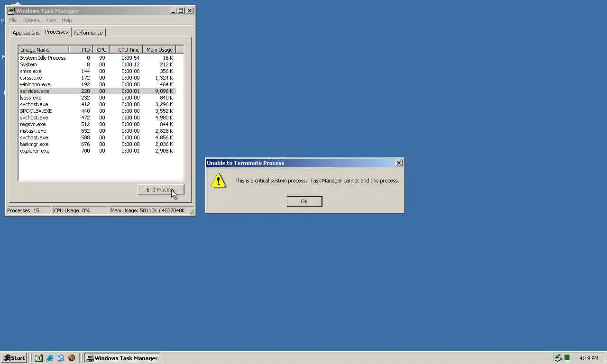Viewport: 607px width, 364px height.
Task: Open Outlook Express from Quick Launch
Action: coord(61,358)
